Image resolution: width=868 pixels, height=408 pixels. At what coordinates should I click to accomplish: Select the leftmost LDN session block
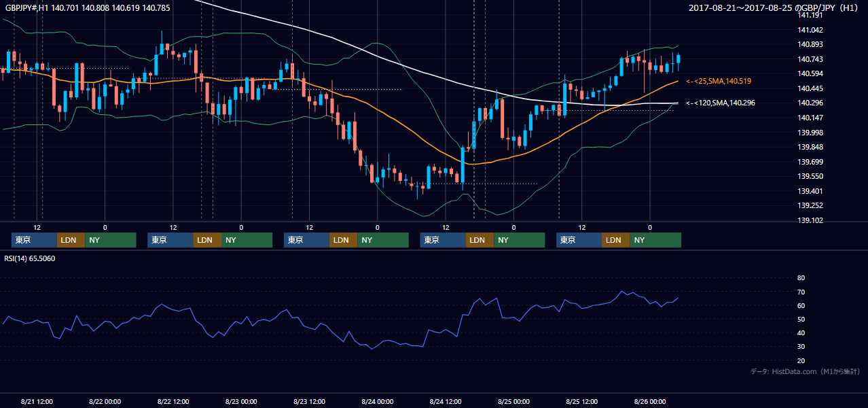71,240
